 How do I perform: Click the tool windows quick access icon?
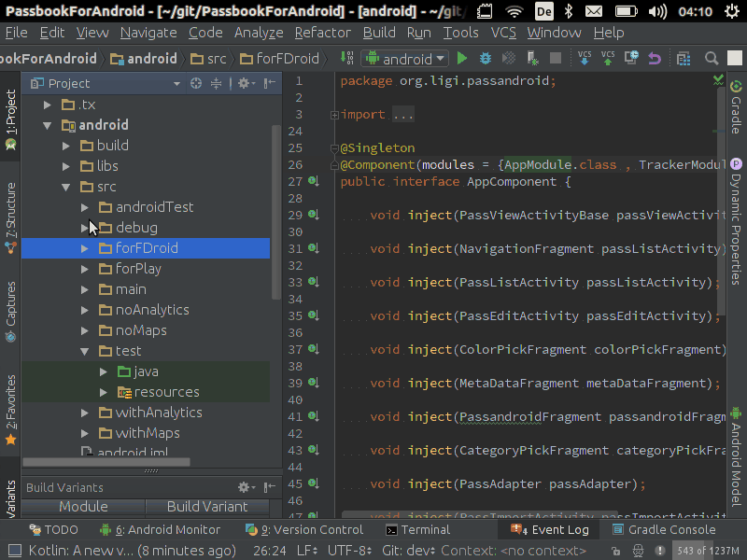click(15, 551)
